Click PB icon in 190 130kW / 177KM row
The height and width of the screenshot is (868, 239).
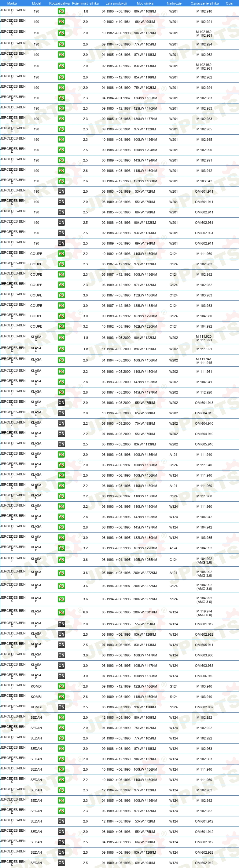point(61,119)
